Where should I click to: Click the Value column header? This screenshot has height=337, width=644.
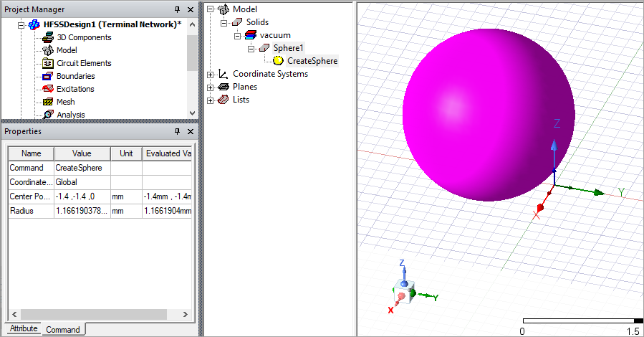82,153
